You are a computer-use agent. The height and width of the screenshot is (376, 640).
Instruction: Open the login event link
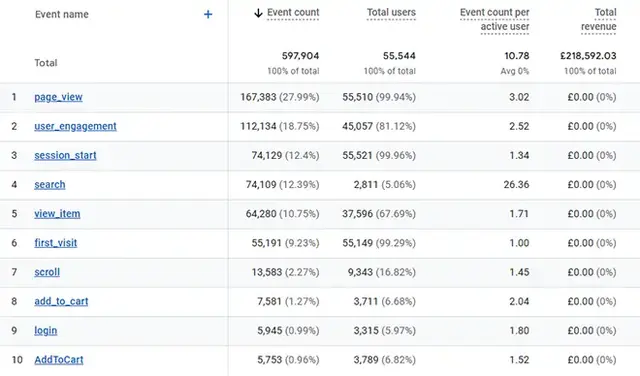(46, 331)
